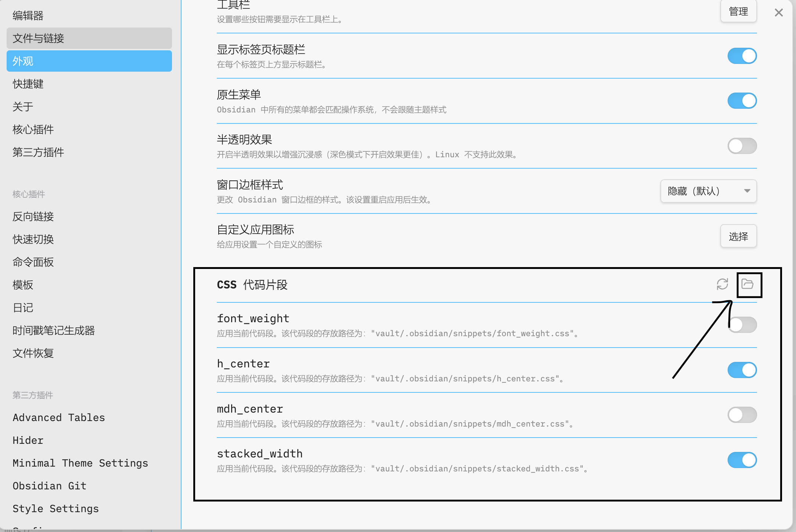The height and width of the screenshot is (532, 796).
Task: Open the 命令面板 plugin settings
Action: tap(33, 262)
